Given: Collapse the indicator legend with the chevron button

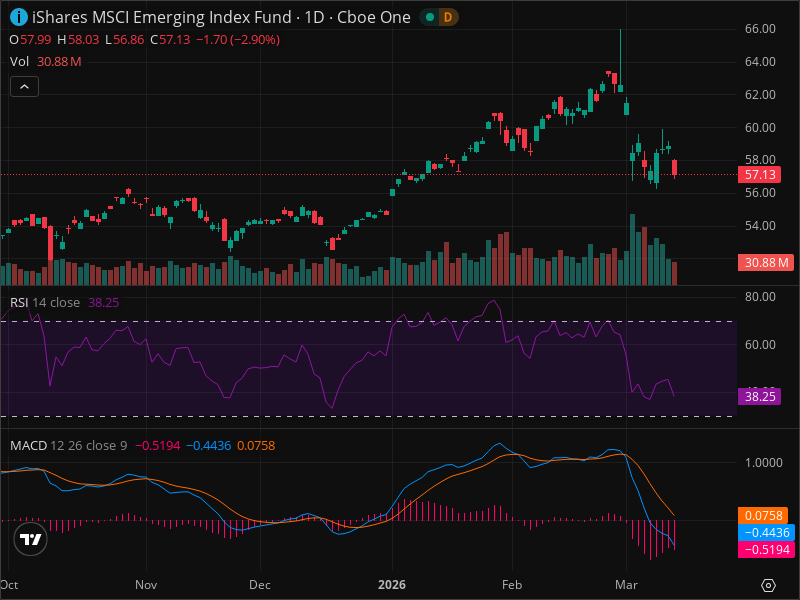Looking at the screenshot, I should pyautogui.click(x=24, y=87).
